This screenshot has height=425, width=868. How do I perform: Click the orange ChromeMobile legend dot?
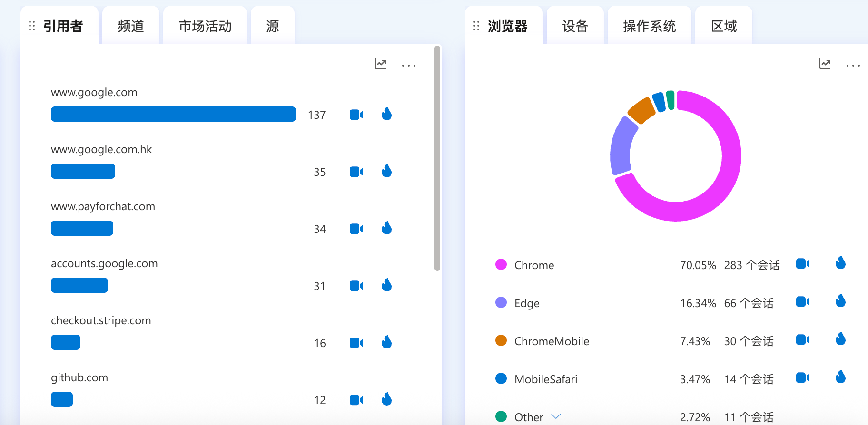tap(501, 340)
